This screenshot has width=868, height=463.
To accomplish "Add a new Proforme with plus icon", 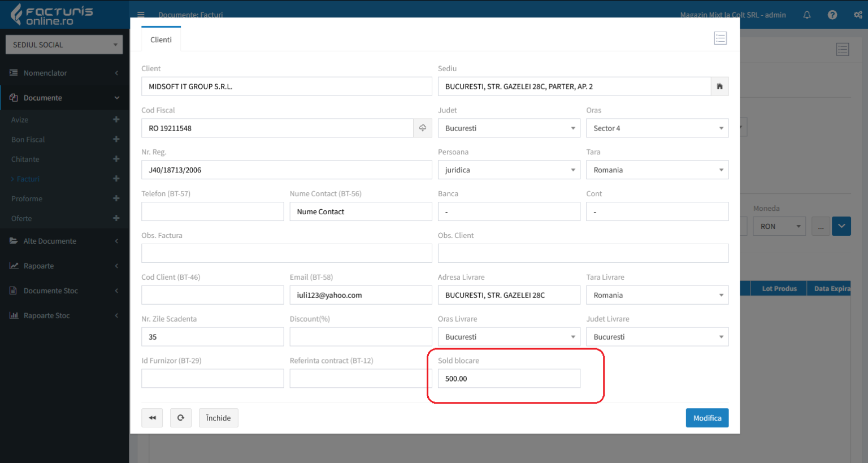I will (x=116, y=198).
